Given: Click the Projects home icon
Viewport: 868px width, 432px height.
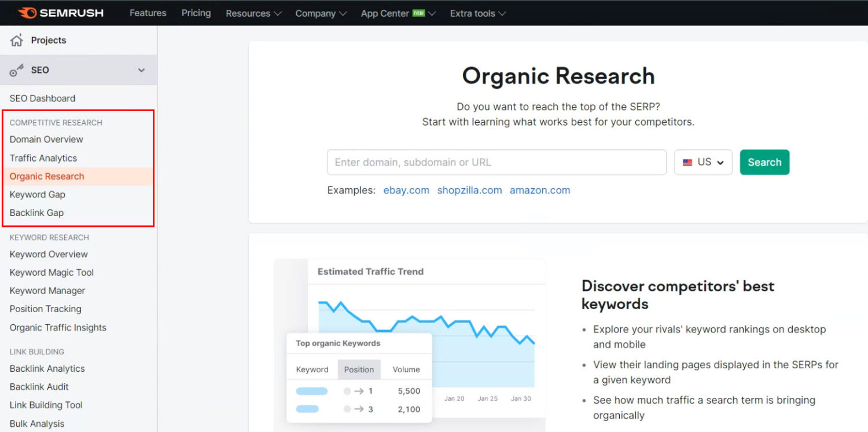Looking at the screenshot, I should 17,40.
